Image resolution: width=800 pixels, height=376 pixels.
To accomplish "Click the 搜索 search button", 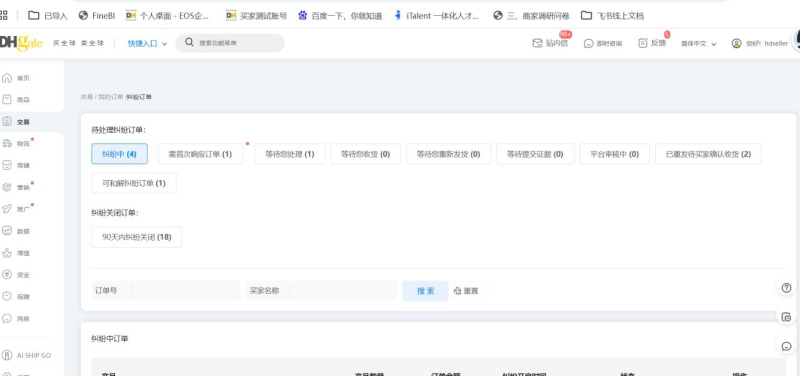I will [426, 291].
